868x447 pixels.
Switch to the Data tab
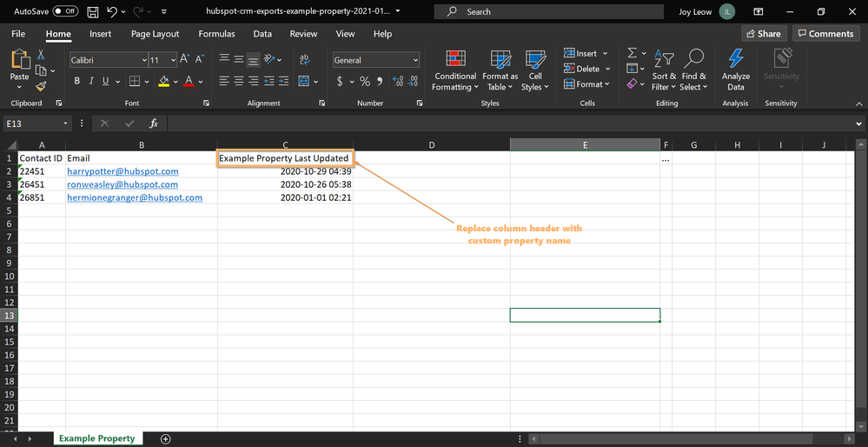(x=262, y=34)
